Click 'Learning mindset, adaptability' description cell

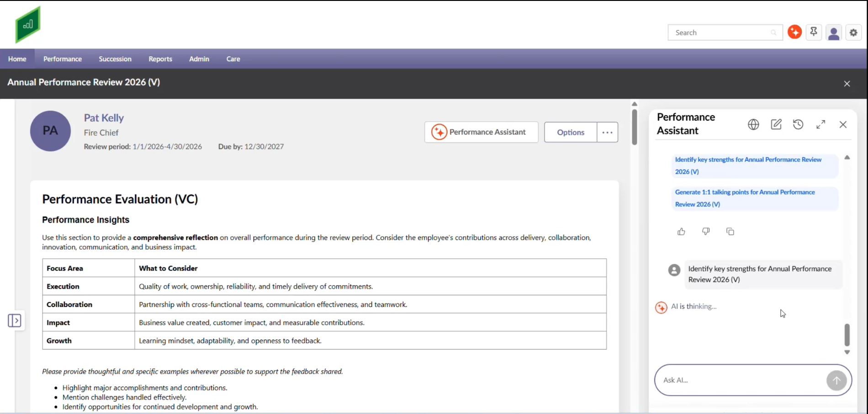point(370,341)
